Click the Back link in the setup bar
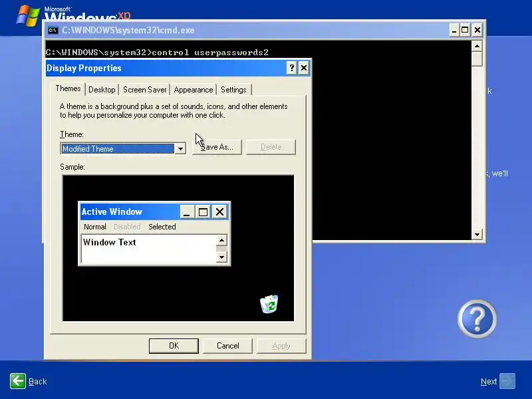 [38, 381]
